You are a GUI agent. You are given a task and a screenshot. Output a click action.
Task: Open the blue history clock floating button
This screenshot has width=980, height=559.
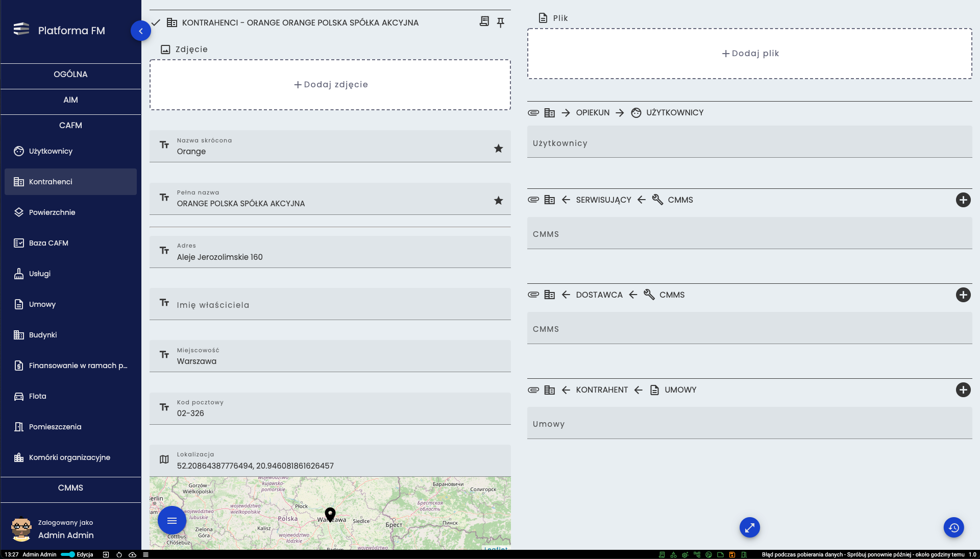[954, 527]
